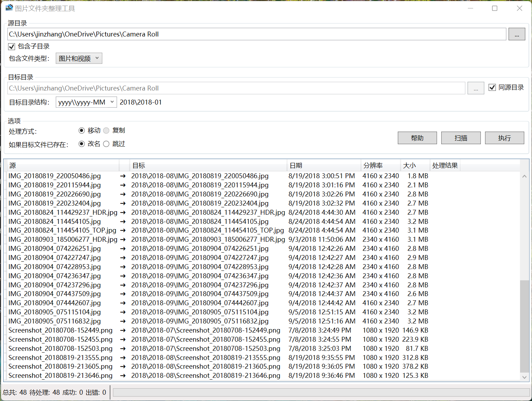Click the app icon in the title bar
Viewport: 532px width, 401px height.
pos(9,8)
